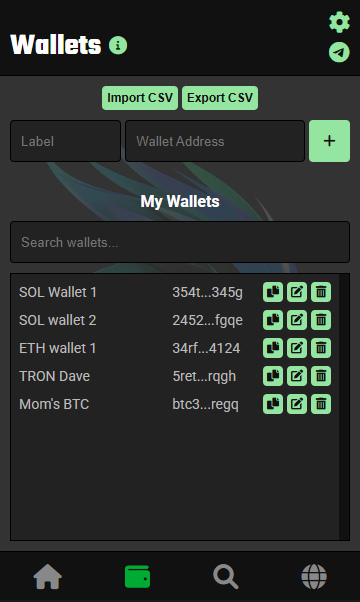Select the ETH wallet 1 label
This screenshot has height=602, width=360.
click(x=58, y=348)
